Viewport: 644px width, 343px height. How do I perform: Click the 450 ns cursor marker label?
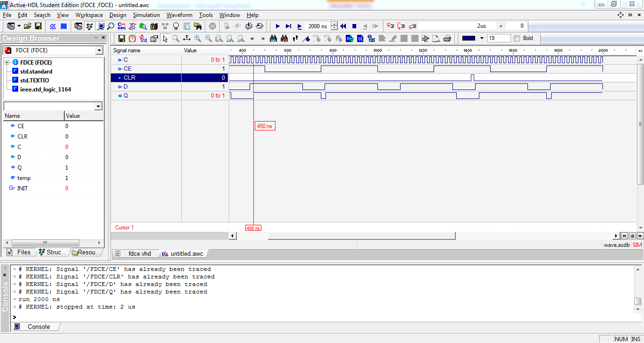coord(265,126)
